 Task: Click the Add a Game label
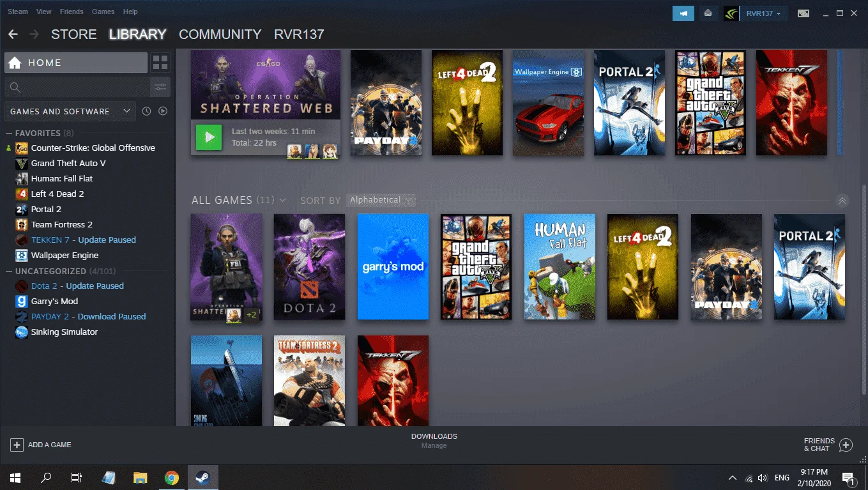[x=50, y=445]
